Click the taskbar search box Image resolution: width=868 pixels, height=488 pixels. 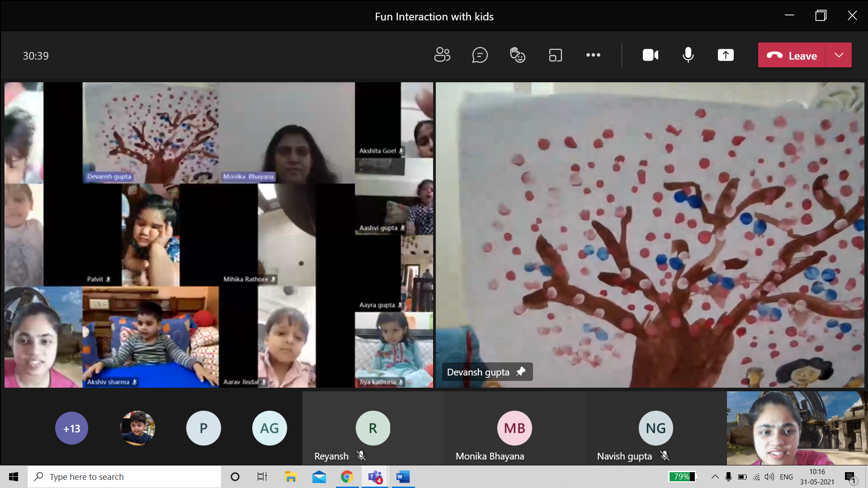tap(124, 477)
